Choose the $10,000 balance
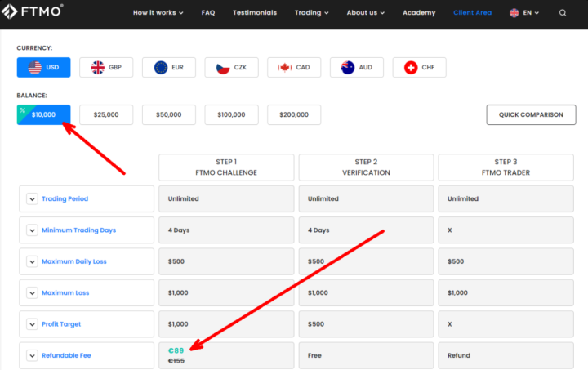 [x=43, y=114]
